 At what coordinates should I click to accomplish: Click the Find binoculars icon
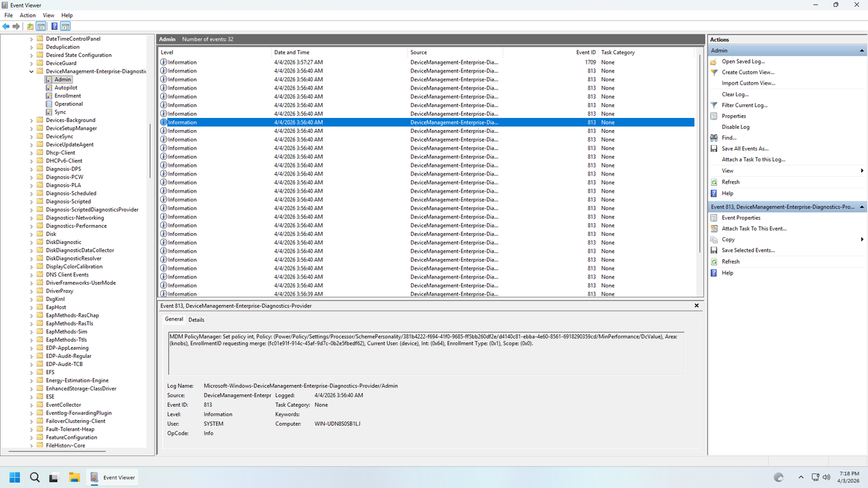(x=714, y=138)
